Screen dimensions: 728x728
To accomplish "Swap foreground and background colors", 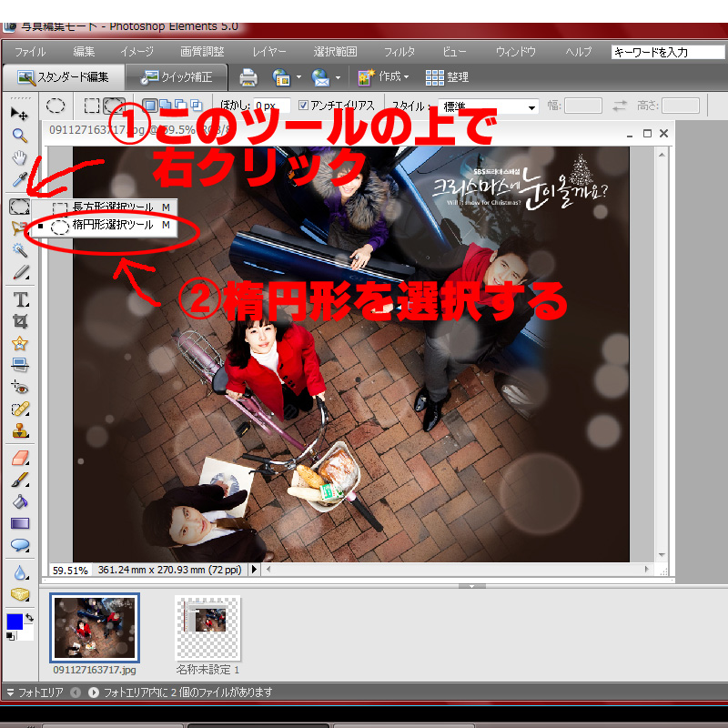I will (x=29, y=618).
